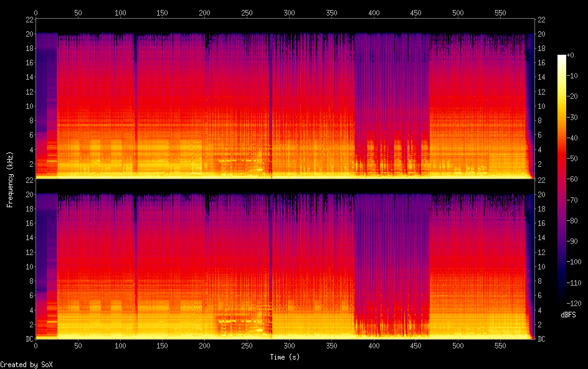Click the "Time (s)" axis label
Image resolution: width=588 pixels, height=369 pixels.
(285, 357)
